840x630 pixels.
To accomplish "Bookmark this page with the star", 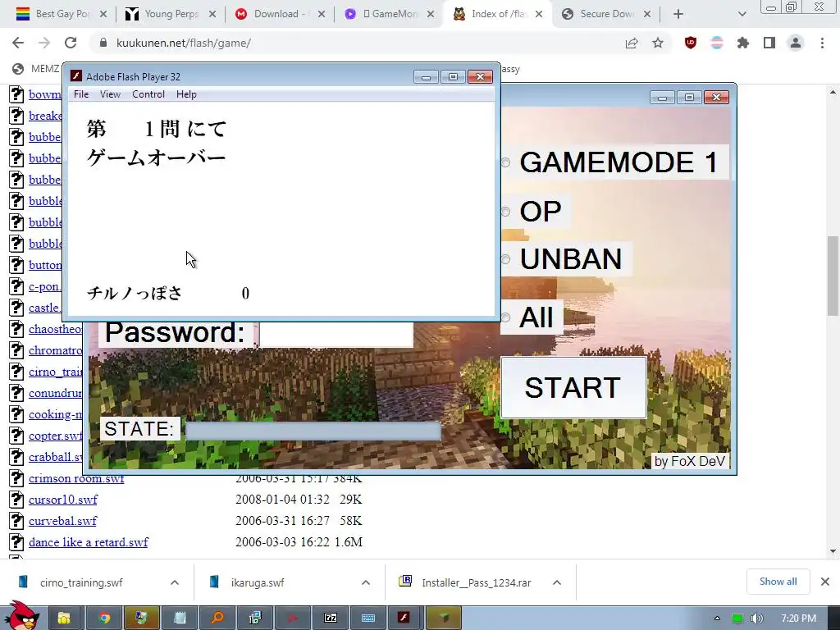I will coord(658,43).
